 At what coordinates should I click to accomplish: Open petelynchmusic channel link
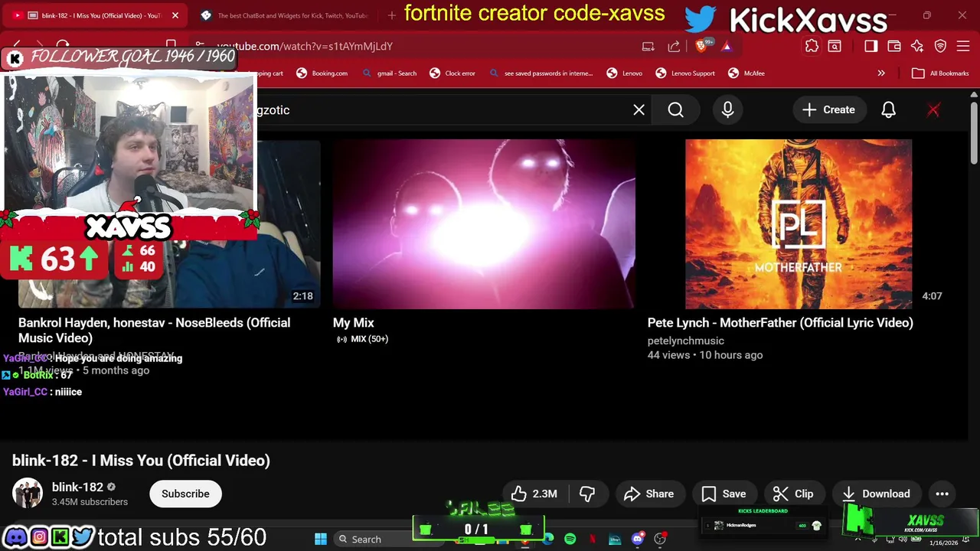tap(686, 341)
